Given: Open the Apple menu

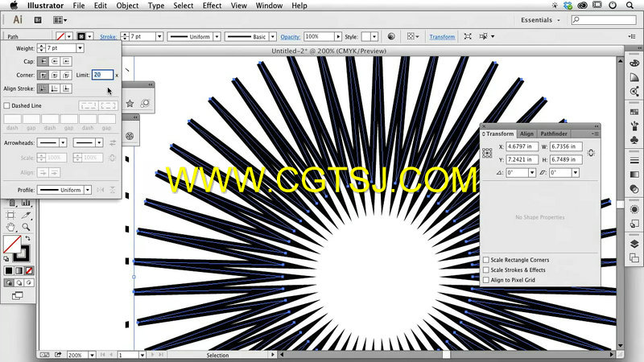Looking at the screenshot, I should coord(14,6).
